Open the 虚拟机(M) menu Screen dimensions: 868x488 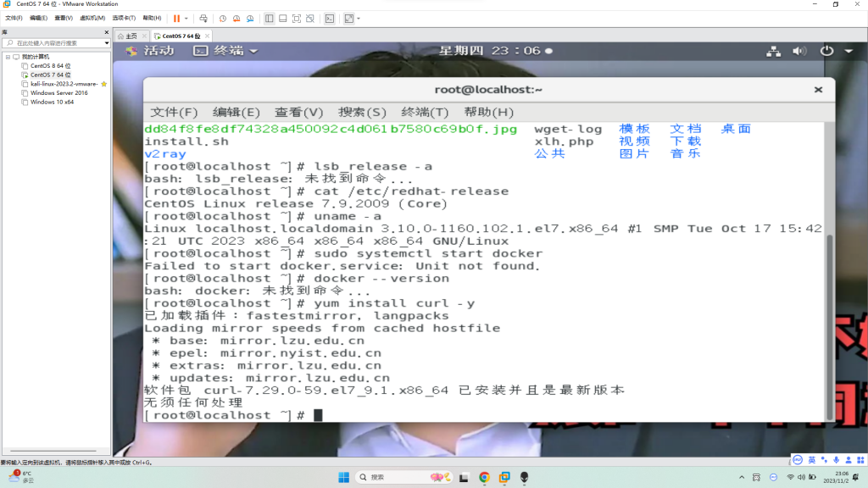coord(92,18)
